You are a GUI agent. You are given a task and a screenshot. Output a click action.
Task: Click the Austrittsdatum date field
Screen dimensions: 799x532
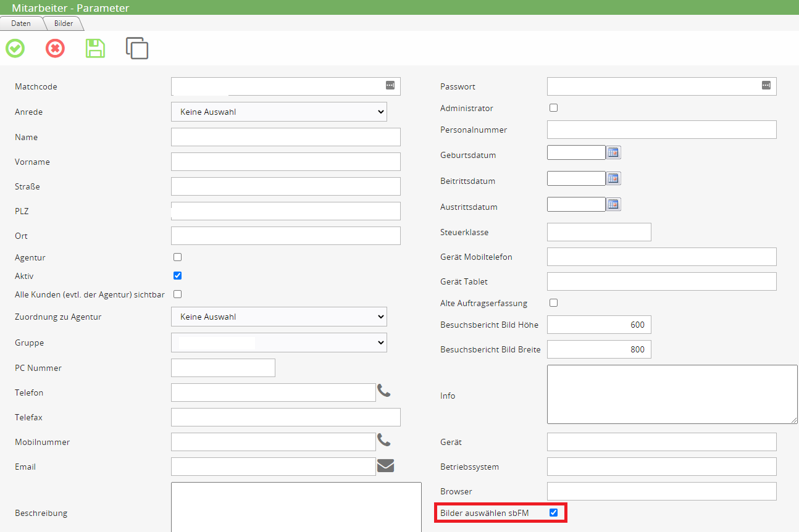576,204
